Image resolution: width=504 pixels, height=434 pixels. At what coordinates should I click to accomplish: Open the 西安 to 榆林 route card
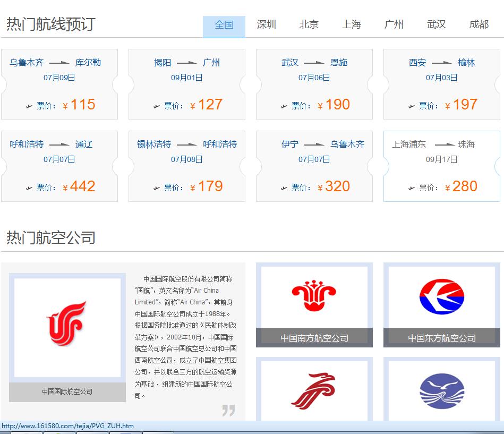click(442, 84)
